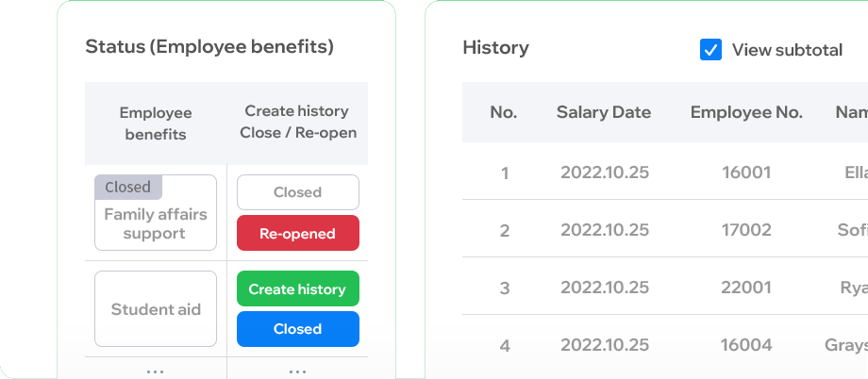Click the white Closed button for Family affairs
The width and height of the screenshot is (868, 379).
[x=298, y=192]
